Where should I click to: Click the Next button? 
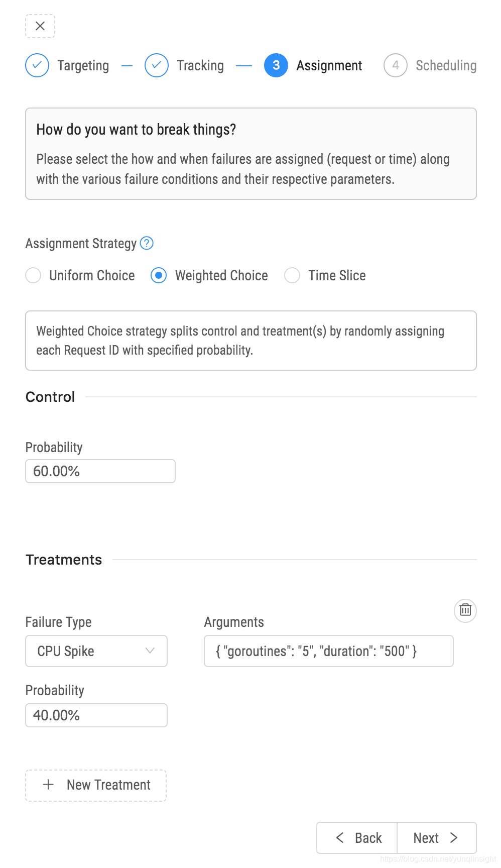click(437, 838)
